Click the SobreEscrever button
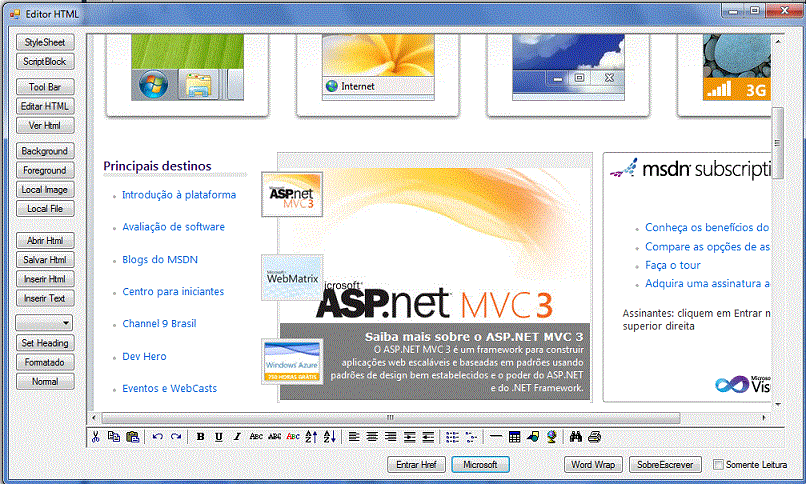 pos(665,464)
